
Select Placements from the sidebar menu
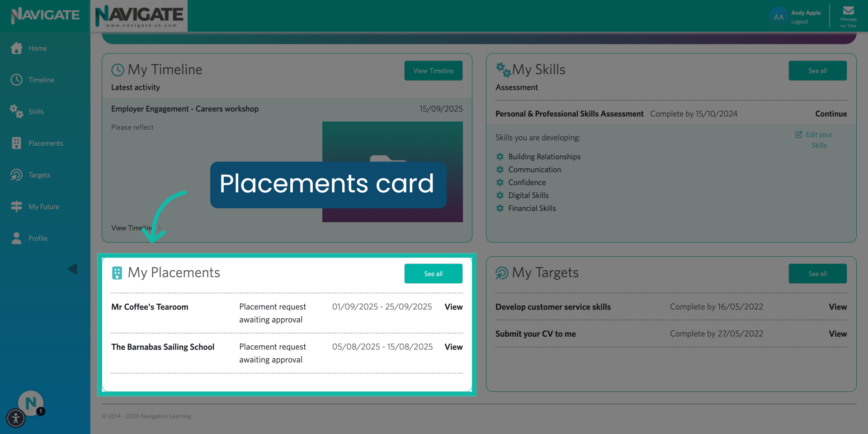point(46,143)
